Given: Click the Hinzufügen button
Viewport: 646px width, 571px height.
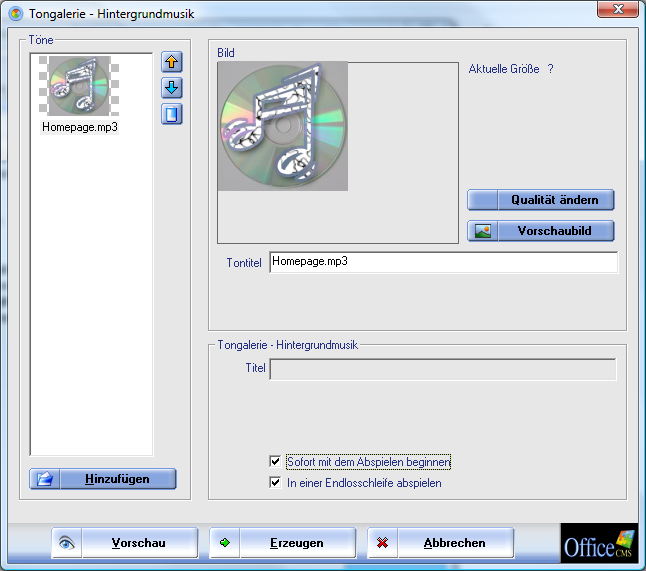Looking at the screenshot, I should (x=103, y=479).
